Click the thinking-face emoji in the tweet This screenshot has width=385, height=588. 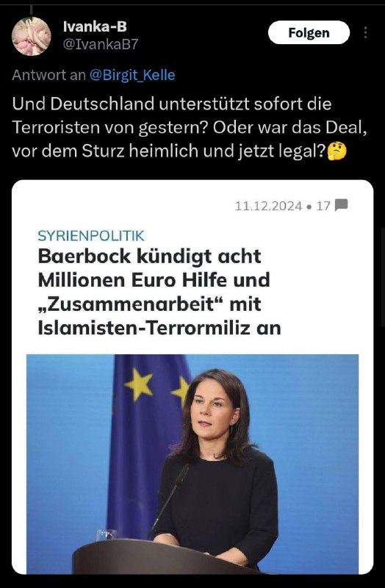(337, 151)
